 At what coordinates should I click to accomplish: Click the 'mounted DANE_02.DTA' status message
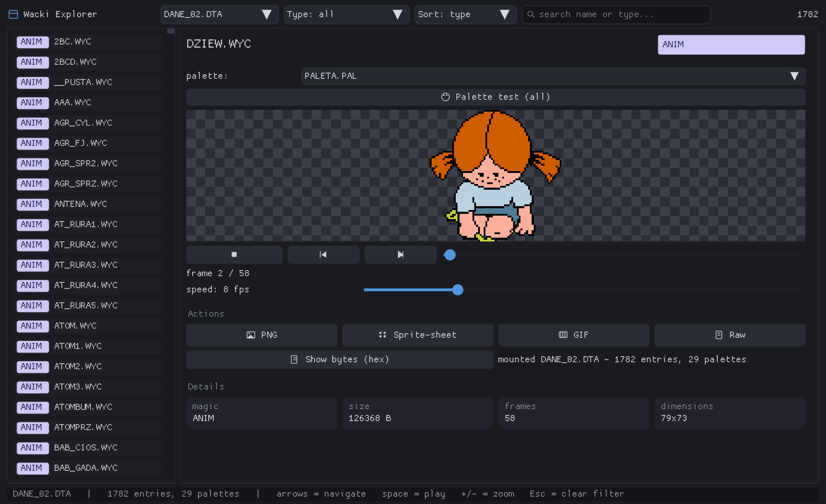tap(622, 359)
